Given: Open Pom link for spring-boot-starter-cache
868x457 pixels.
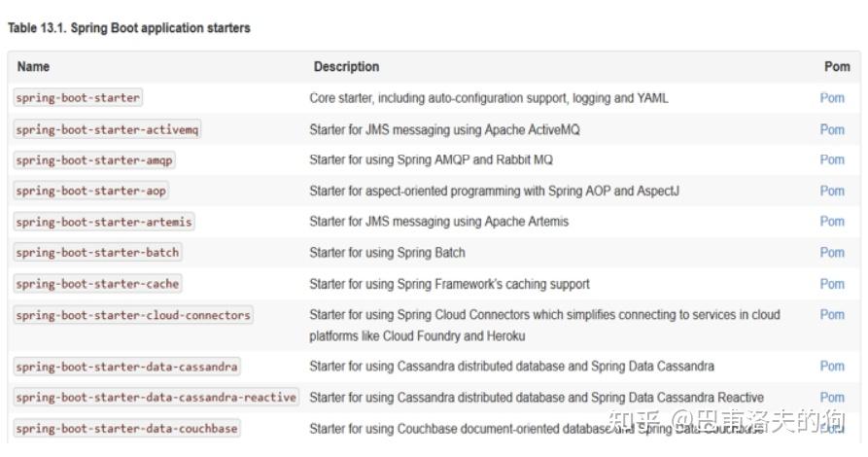Looking at the screenshot, I should point(832,284).
